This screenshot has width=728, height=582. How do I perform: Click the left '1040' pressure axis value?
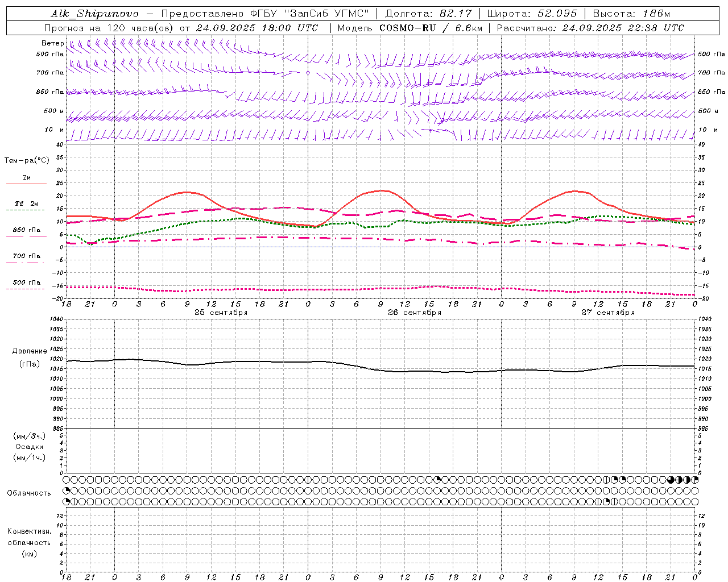pyautogui.click(x=57, y=319)
